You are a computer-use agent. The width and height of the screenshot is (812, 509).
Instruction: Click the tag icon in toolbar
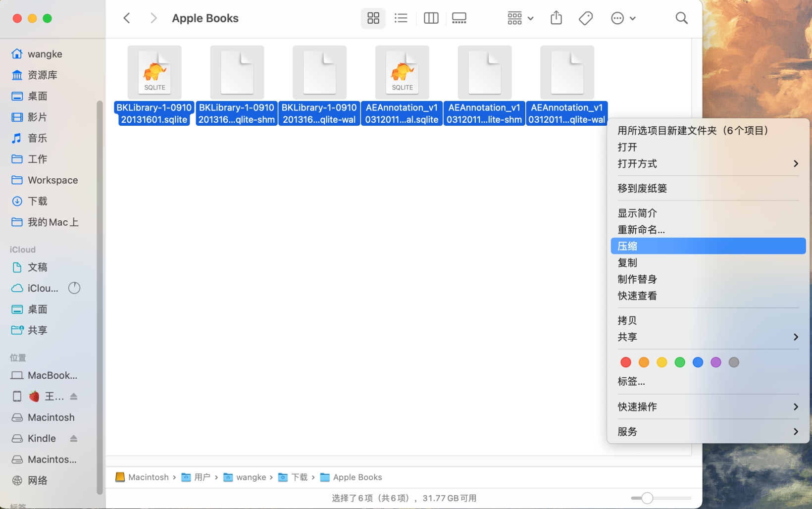[586, 18]
